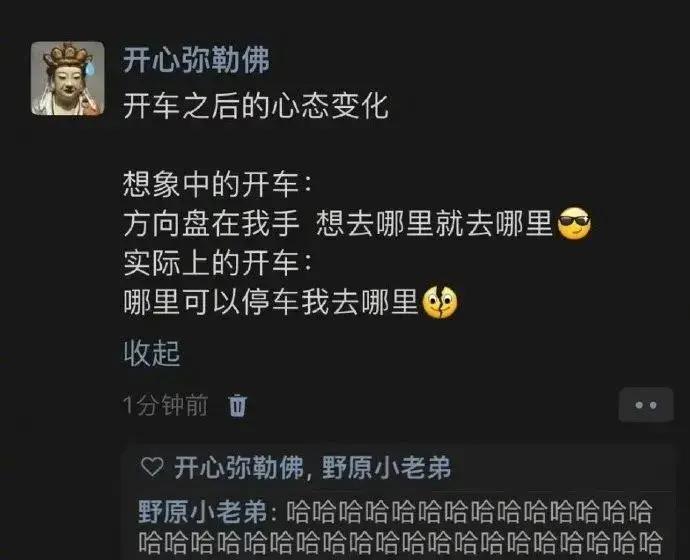Open 开心弥勒佛 profile from post header
This screenshot has width=690, height=560.
point(196,60)
